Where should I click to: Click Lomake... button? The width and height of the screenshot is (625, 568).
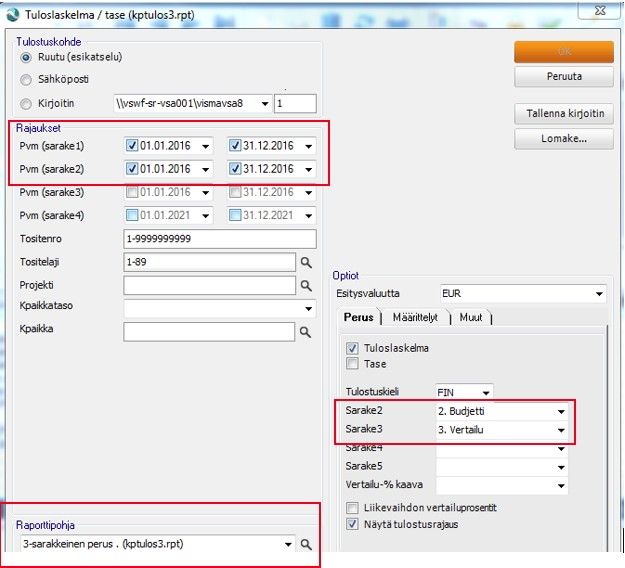click(x=564, y=139)
